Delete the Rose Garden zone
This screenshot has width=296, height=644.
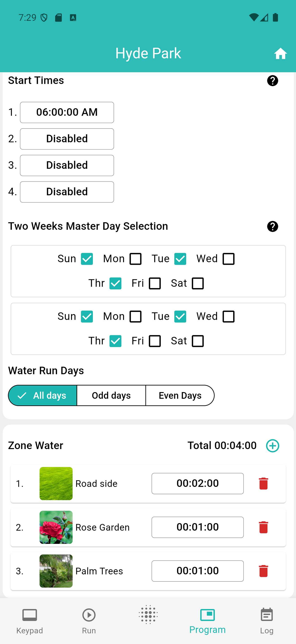[263, 527]
